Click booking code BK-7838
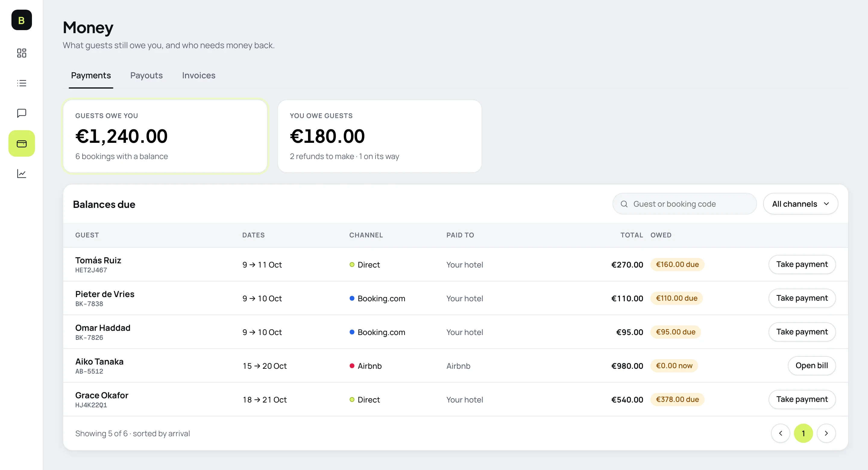 pos(89,304)
